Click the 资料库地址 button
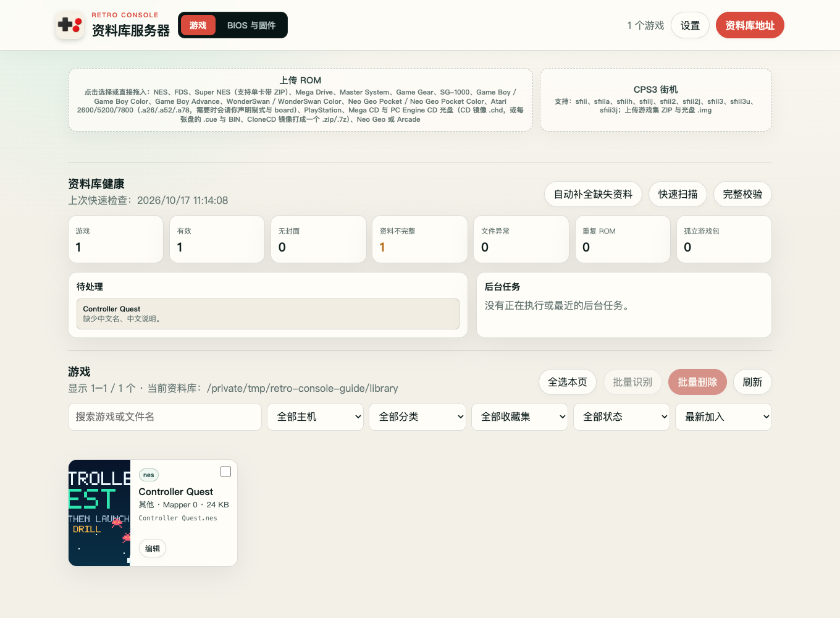The height and width of the screenshot is (618, 840). 750,25
